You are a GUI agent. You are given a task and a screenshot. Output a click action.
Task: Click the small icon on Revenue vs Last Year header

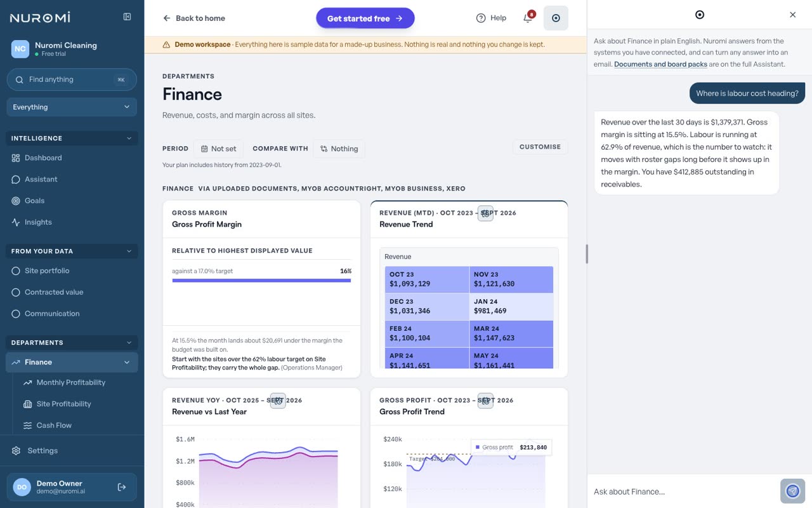tap(278, 401)
